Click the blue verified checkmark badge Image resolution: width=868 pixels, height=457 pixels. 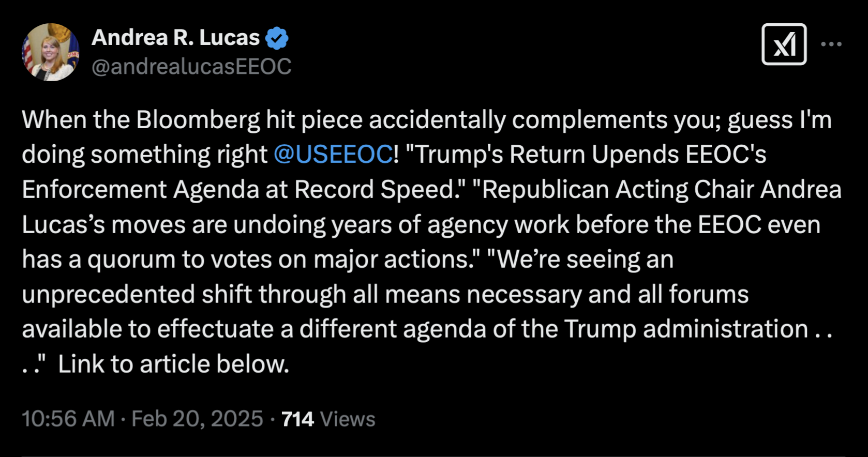point(277,38)
